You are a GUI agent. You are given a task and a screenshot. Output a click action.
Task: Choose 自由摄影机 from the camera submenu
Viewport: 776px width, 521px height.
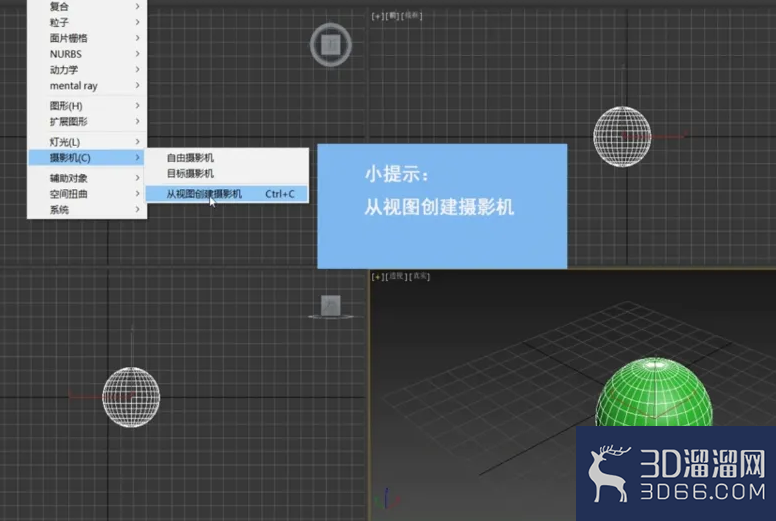pyautogui.click(x=227, y=158)
